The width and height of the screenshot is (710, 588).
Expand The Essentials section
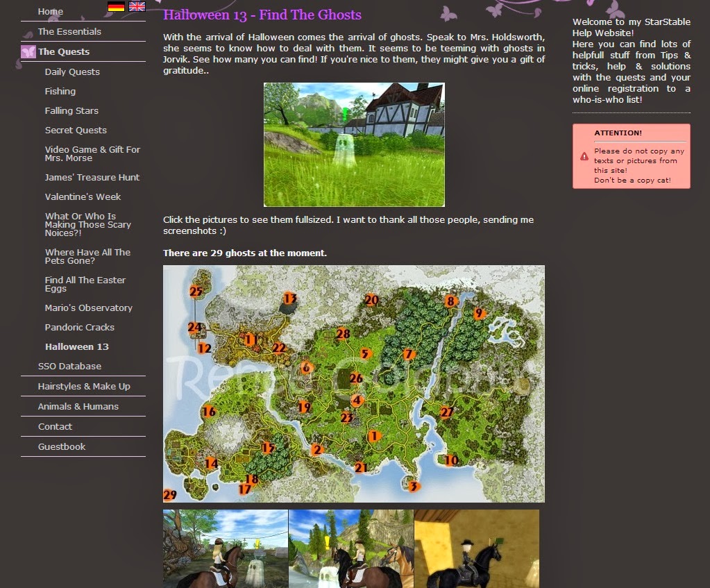69,31
